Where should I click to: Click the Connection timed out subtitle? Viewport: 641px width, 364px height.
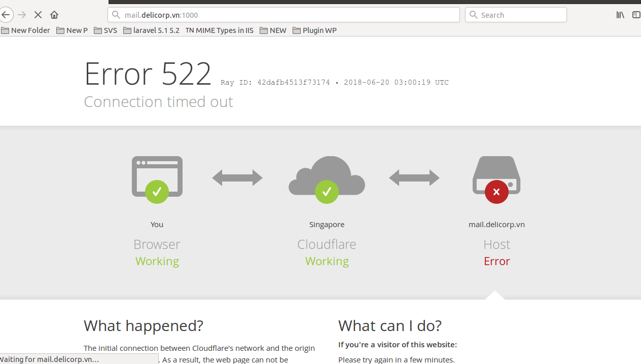click(x=158, y=101)
